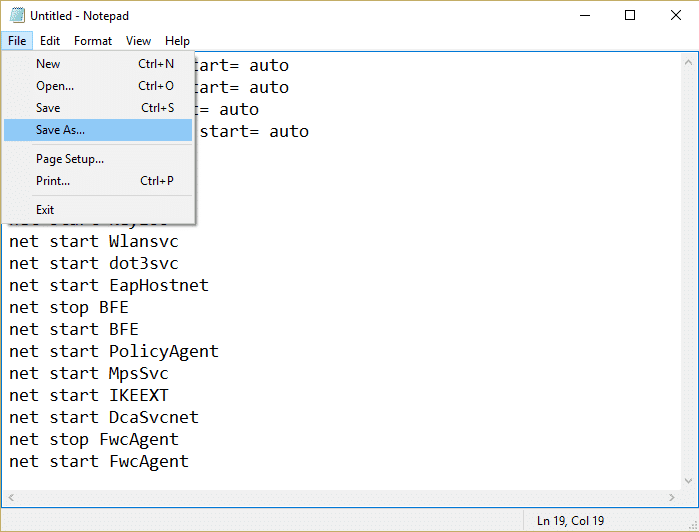
Task: Choose New from the File menu
Action: point(48,64)
